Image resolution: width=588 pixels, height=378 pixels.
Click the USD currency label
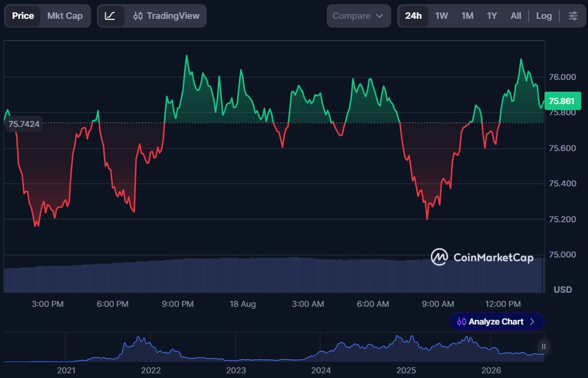[x=563, y=289]
